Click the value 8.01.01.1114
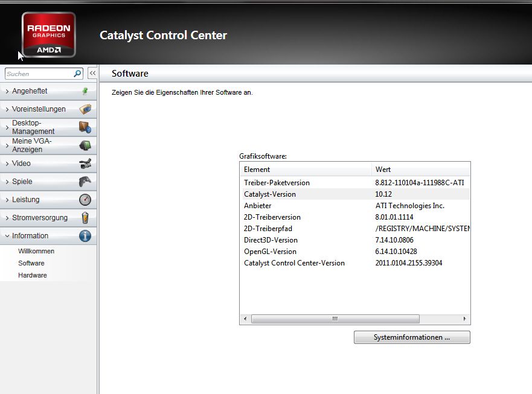The image size is (532, 394). coord(394,217)
